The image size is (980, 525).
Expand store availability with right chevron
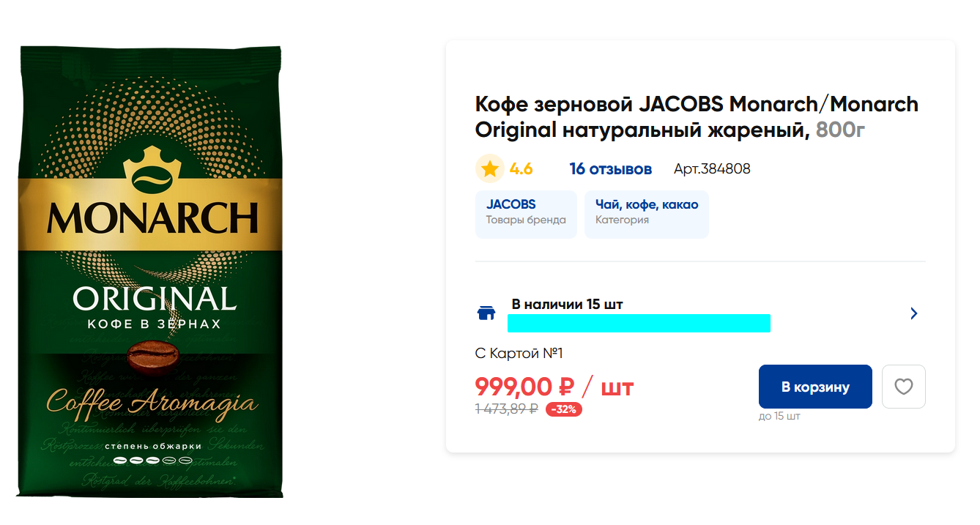pos(913,313)
